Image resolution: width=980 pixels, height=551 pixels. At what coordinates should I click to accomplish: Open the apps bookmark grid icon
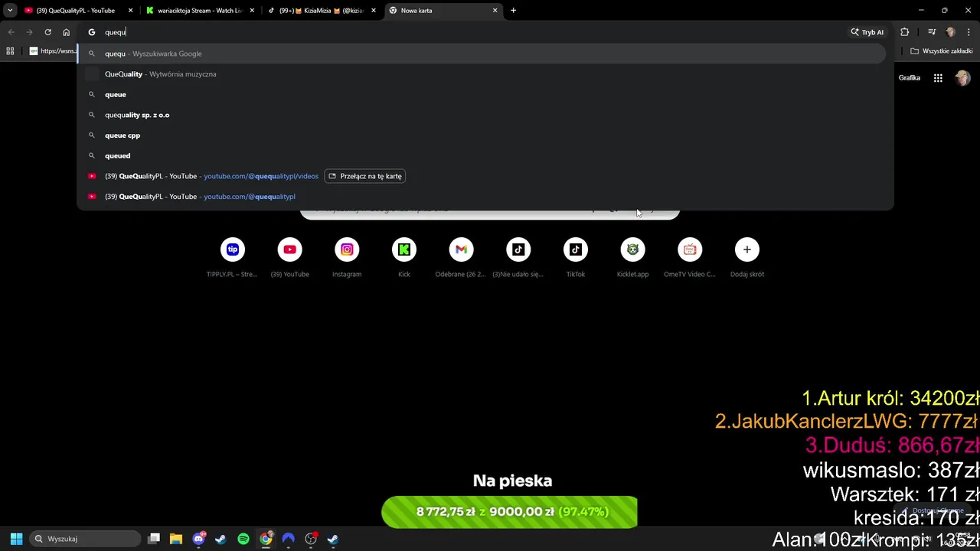tap(10, 51)
